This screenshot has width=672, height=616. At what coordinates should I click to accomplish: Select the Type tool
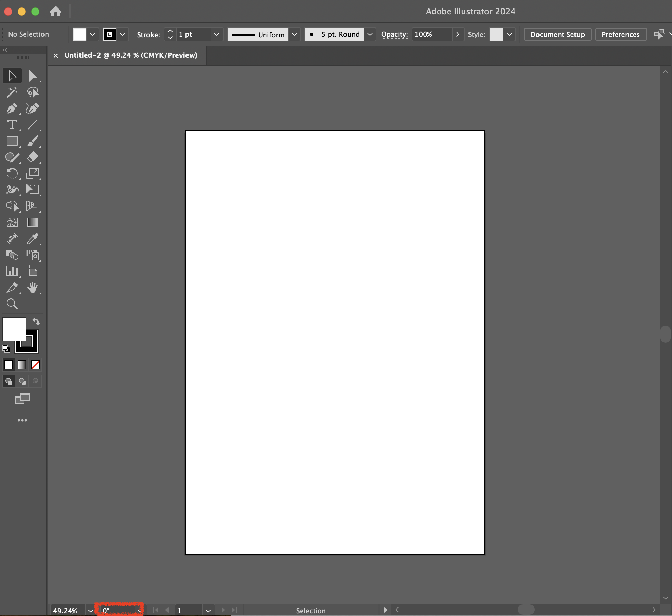click(12, 125)
